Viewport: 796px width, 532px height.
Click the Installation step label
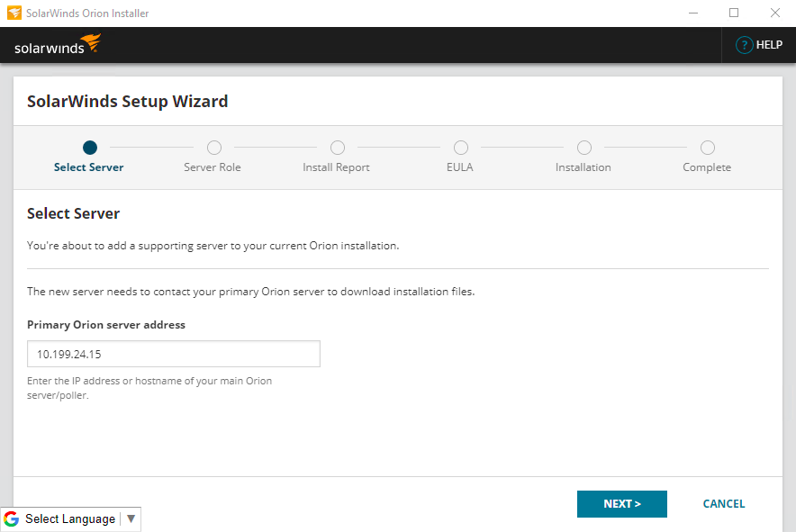[x=583, y=167]
